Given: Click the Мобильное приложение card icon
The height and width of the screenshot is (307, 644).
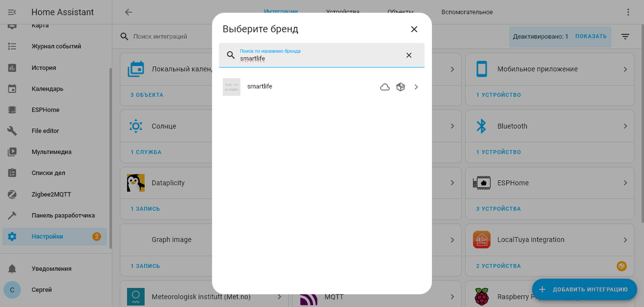Looking at the screenshot, I should 482,69.
